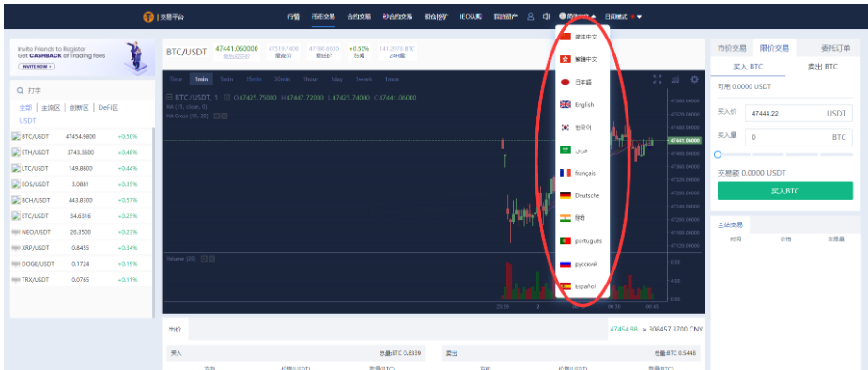This screenshot has height=370, width=868.
Task: Click the search magnifier icon
Action: click(21, 90)
